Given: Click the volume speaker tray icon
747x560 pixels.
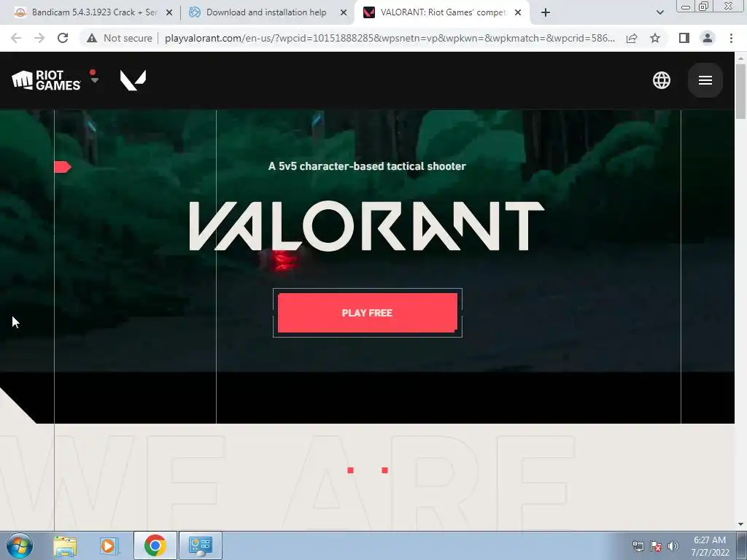Looking at the screenshot, I should [x=673, y=546].
